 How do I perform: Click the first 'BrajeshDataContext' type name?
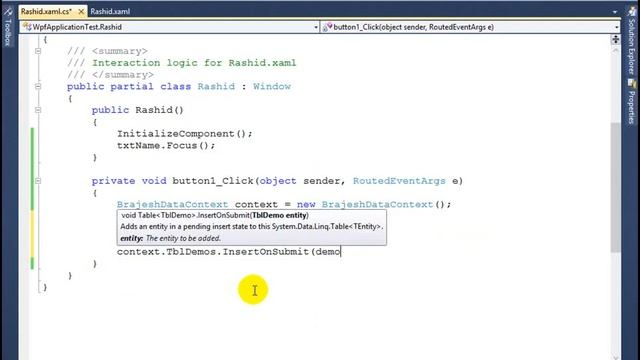pos(172,204)
